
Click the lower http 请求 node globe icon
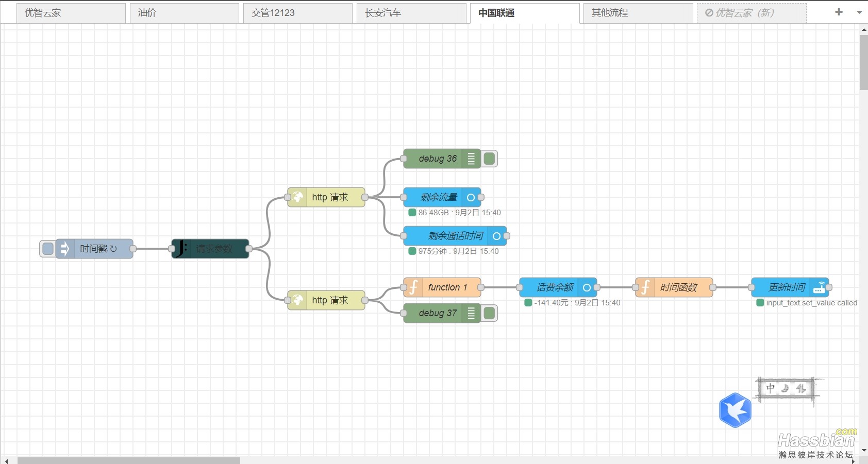(297, 300)
